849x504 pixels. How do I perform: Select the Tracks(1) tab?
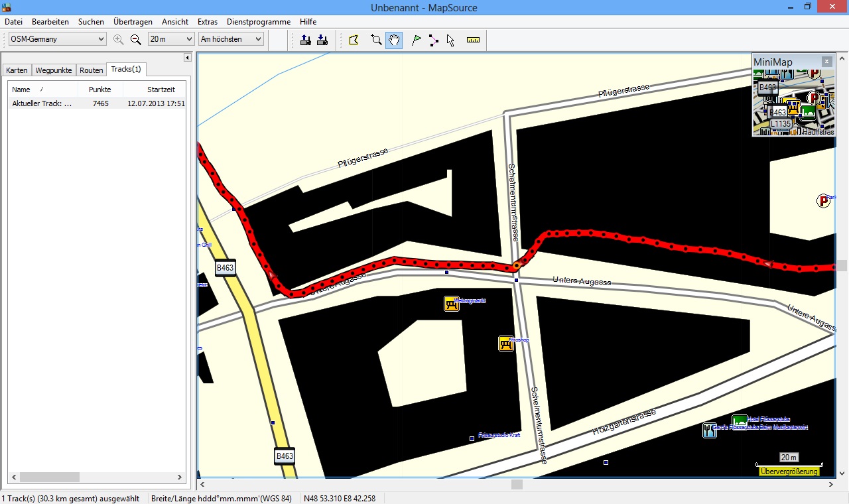point(126,69)
